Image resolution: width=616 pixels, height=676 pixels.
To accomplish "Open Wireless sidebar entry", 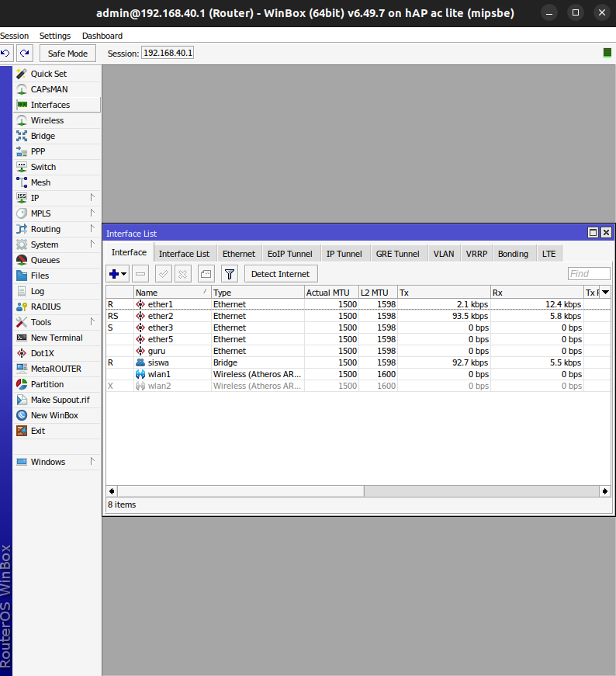I will pos(57,120).
